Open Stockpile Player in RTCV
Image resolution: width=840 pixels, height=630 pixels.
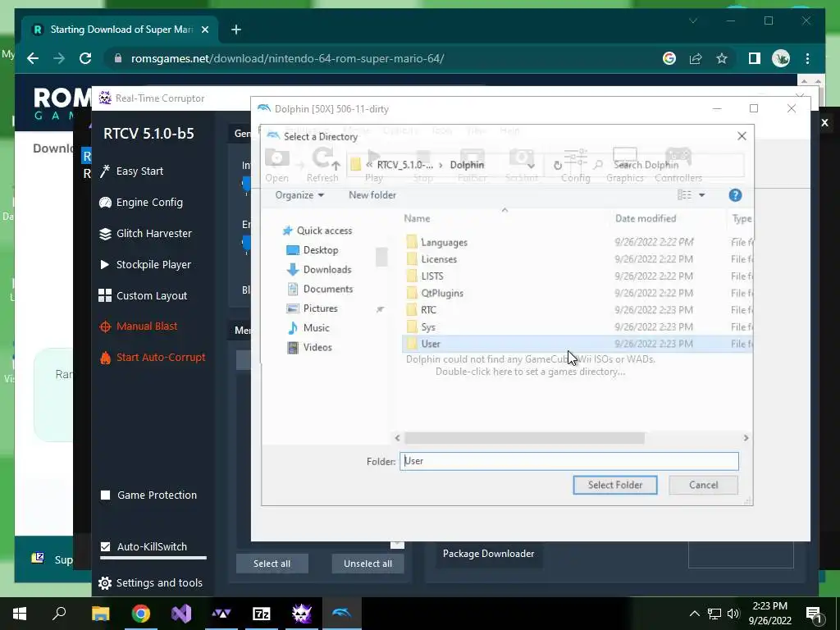[x=145, y=264]
